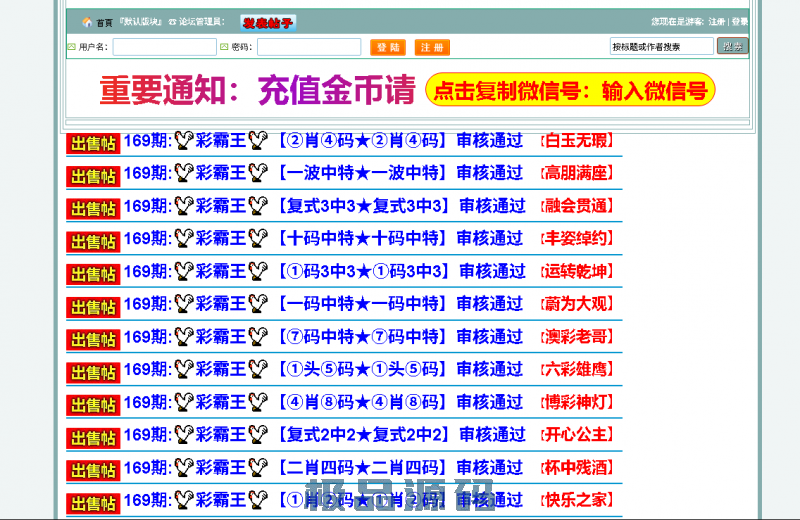Click 出售帖 badge on 复式3中3 row
Viewport: 800px width, 520px height.
click(x=93, y=209)
